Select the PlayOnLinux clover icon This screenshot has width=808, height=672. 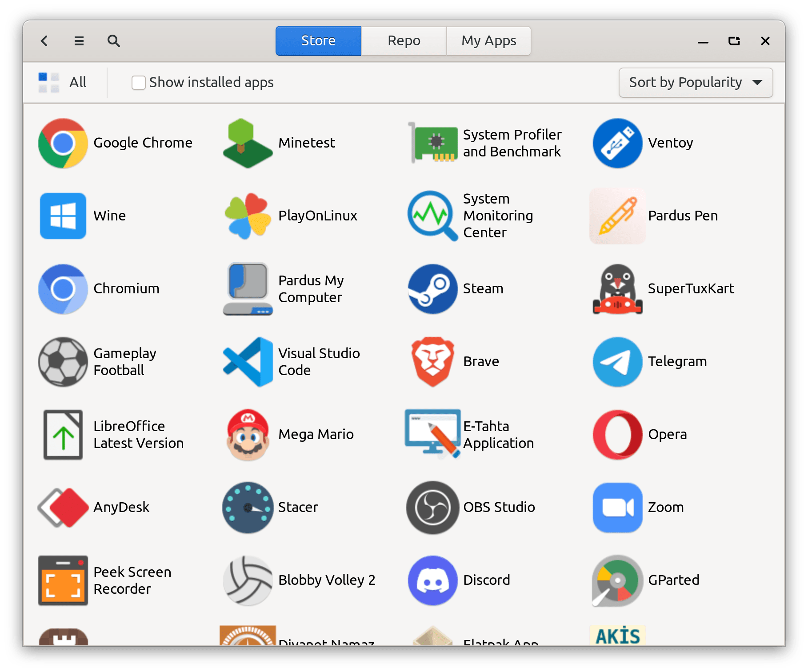248,216
